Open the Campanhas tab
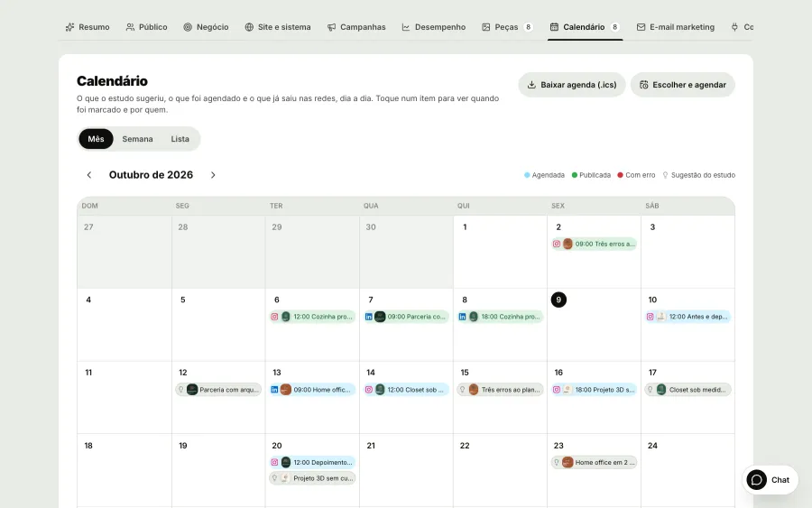 click(x=356, y=27)
